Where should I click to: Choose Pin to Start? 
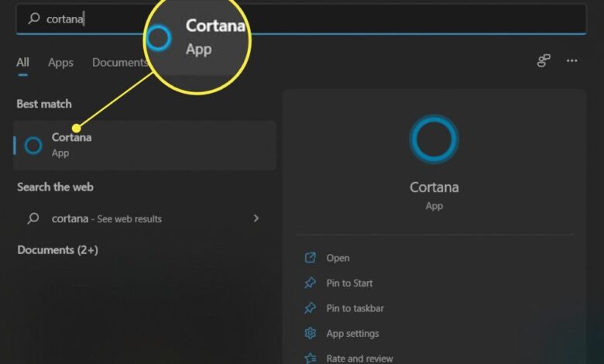(349, 283)
